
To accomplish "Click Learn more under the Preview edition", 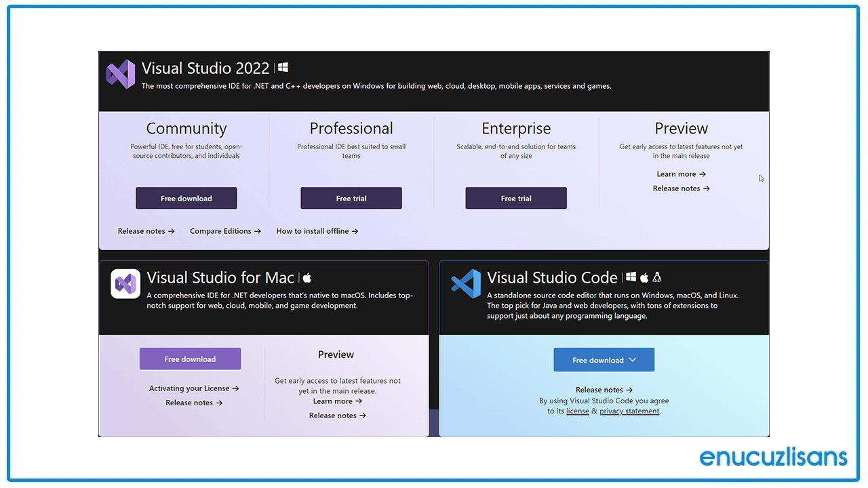I will point(681,174).
